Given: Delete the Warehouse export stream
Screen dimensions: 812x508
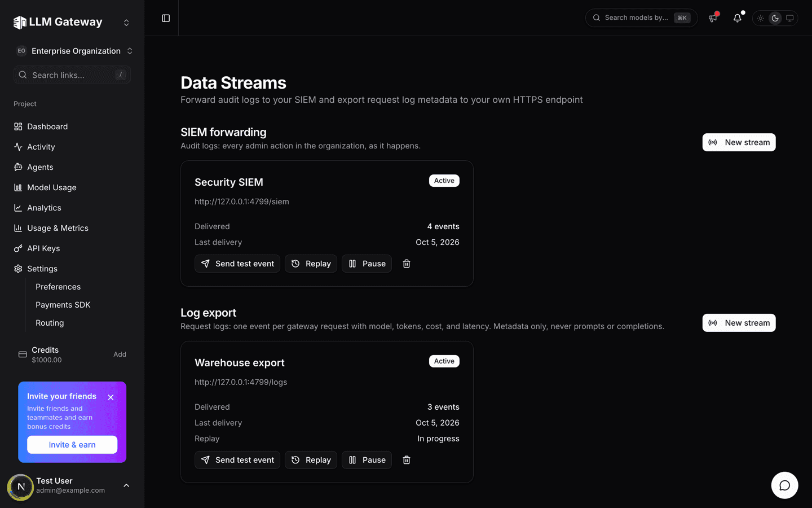Looking at the screenshot, I should coord(407,460).
